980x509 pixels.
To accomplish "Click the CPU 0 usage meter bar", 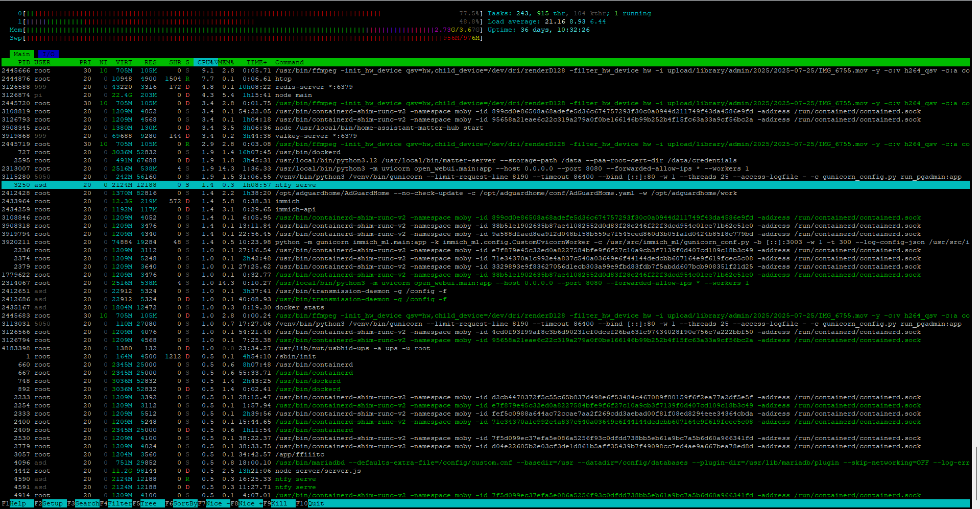I will 251,13.
